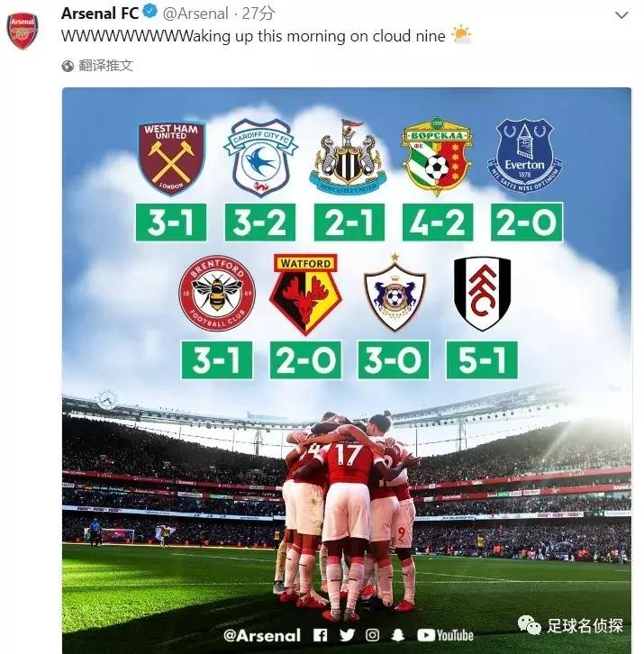The width and height of the screenshot is (644, 654).
Task: Click the Arsenal profile avatar
Action: [x=23, y=30]
